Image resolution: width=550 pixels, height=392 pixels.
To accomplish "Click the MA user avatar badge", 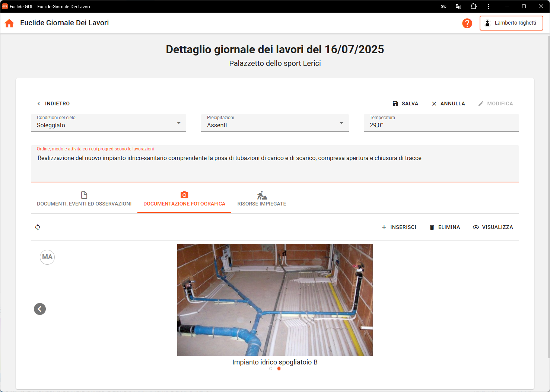I will (x=47, y=257).
